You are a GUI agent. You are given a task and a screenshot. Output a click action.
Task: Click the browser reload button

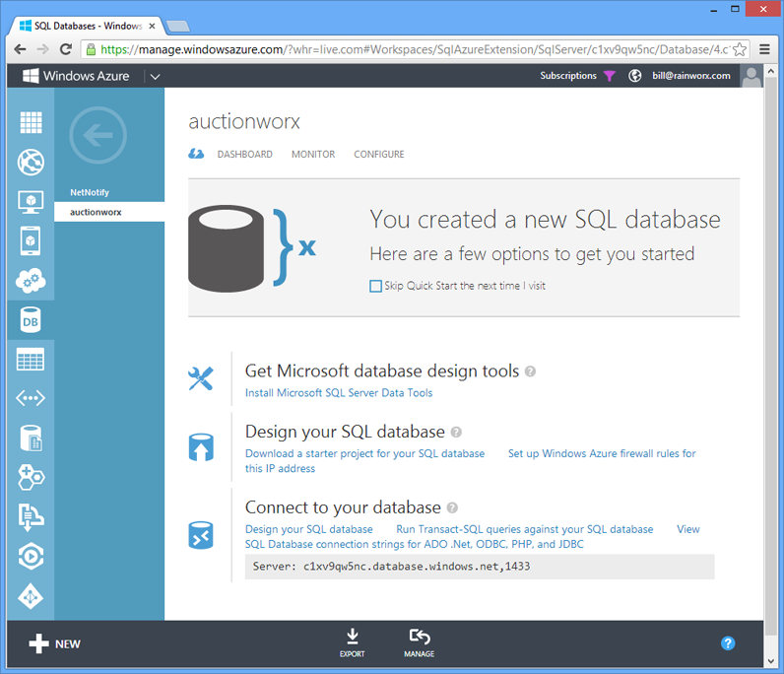(66, 49)
